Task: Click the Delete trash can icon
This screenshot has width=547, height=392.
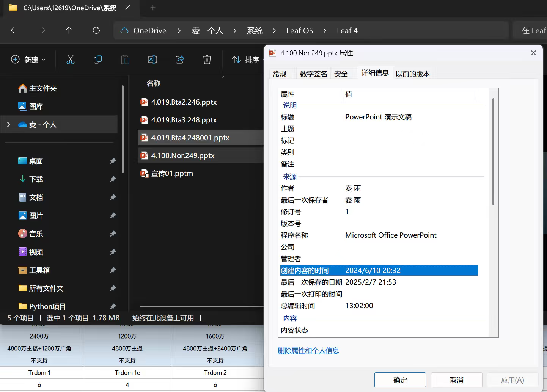Action: (x=207, y=60)
